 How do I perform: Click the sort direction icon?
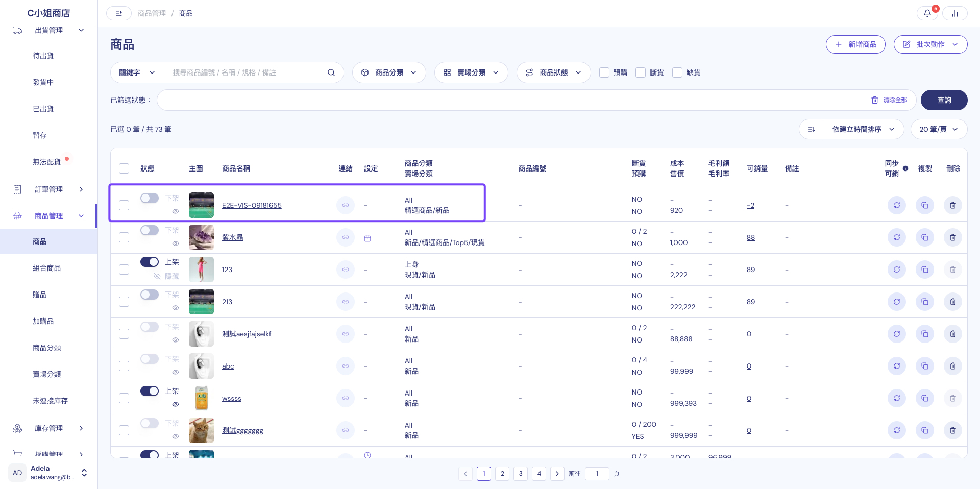pyautogui.click(x=812, y=129)
